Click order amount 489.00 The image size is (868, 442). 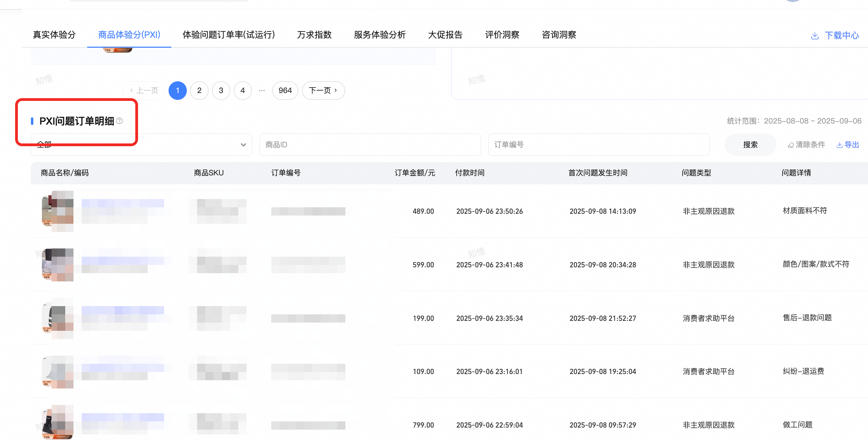click(x=423, y=211)
